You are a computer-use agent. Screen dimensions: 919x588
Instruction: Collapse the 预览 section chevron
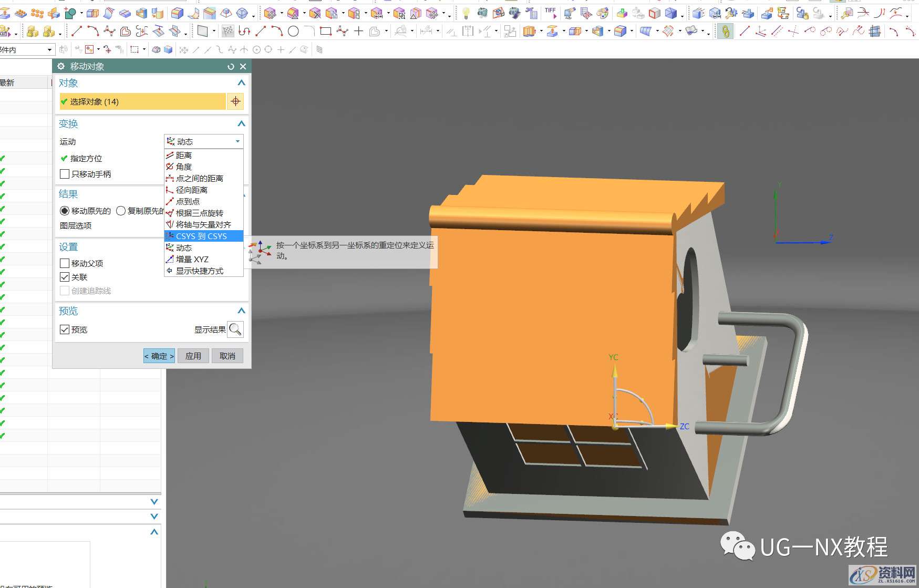click(241, 311)
